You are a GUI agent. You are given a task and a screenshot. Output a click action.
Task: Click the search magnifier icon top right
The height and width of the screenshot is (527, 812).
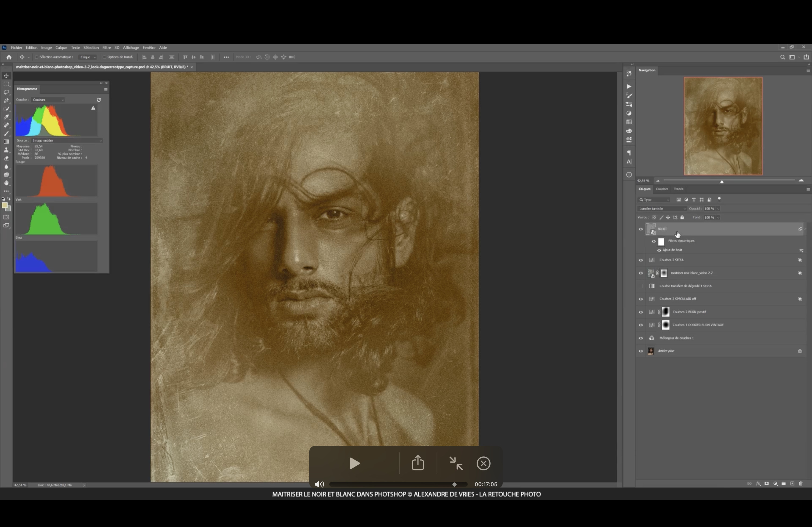pos(782,57)
